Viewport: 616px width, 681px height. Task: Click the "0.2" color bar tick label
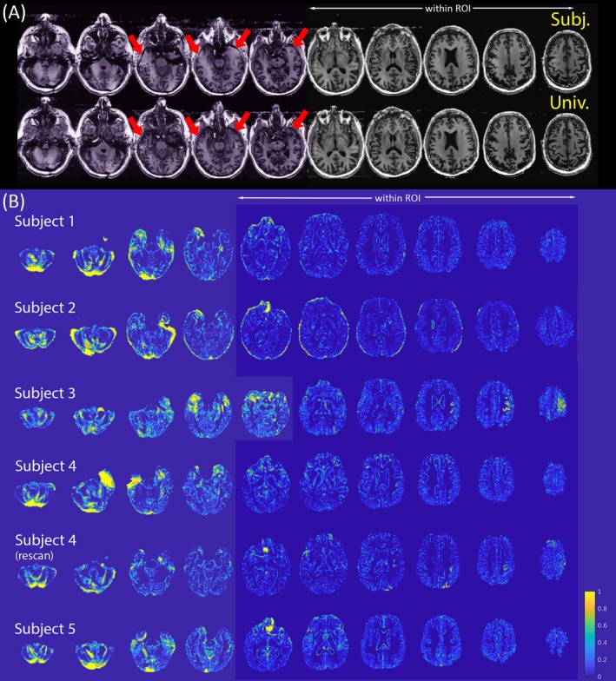click(601, 659)
